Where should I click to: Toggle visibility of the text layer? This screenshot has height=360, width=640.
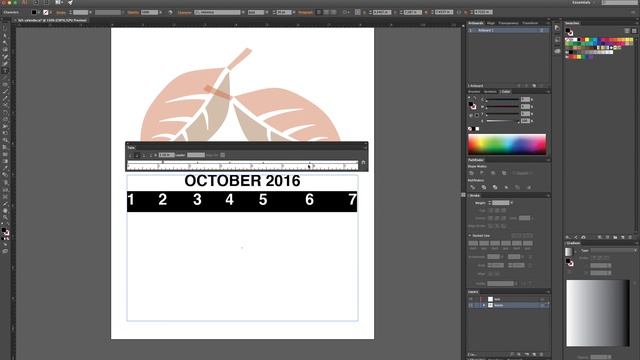pos(471,299)
